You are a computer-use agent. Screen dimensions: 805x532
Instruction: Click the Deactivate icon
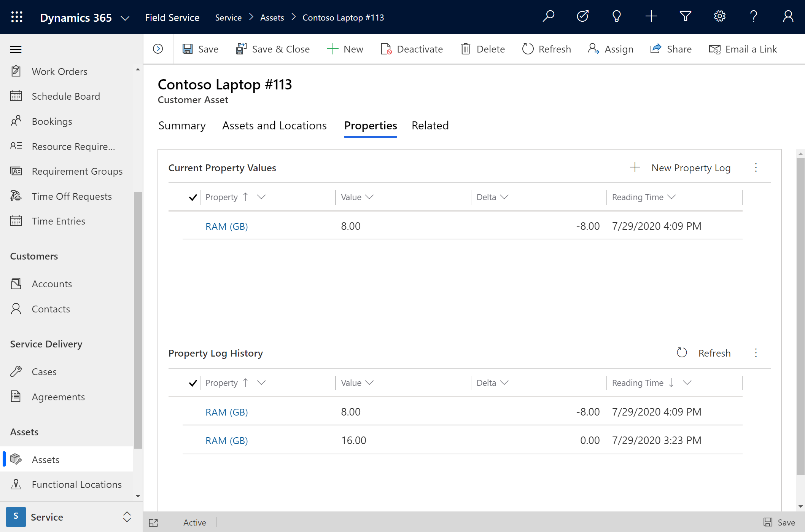click(x=385, y=49)
